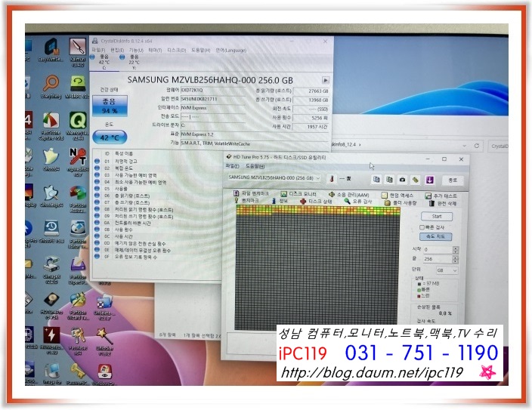This screenshot has width=532, height=410.
Task: Click HD Tune options tag icon
Action: pyautogui.click(x=416, y=180)
